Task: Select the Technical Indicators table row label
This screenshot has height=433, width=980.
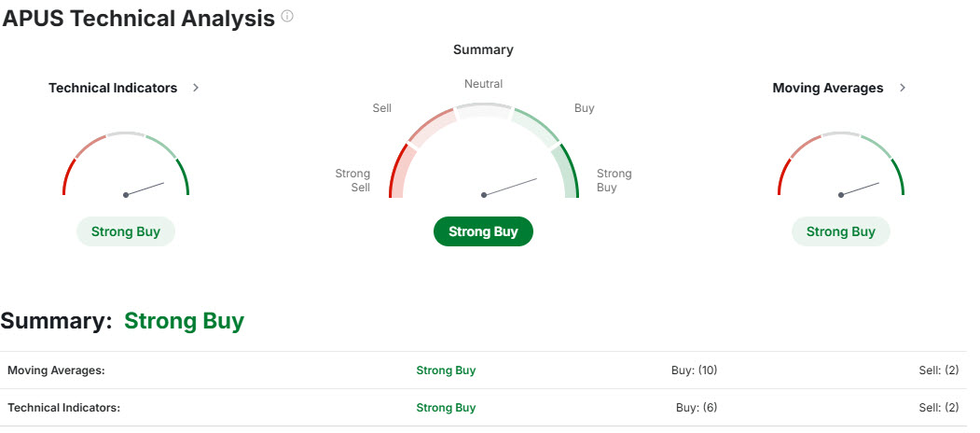Action: tap(63, 408)
